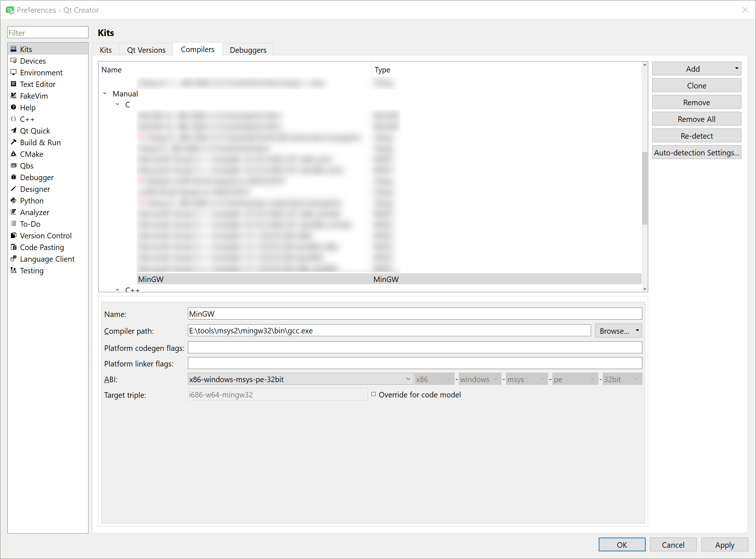Focus the Filter search field

48,32
